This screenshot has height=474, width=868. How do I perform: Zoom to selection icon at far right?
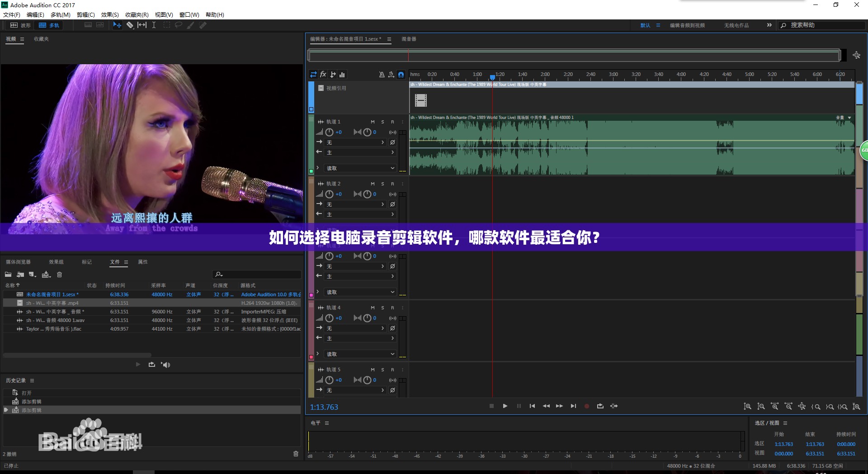pos(856,407)
